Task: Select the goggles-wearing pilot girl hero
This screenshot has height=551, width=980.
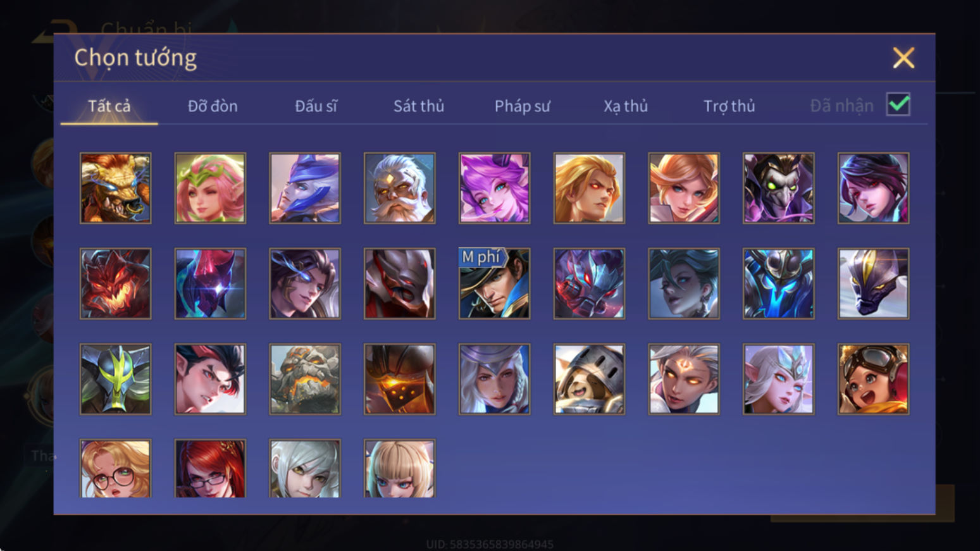Action: [873, 379]
